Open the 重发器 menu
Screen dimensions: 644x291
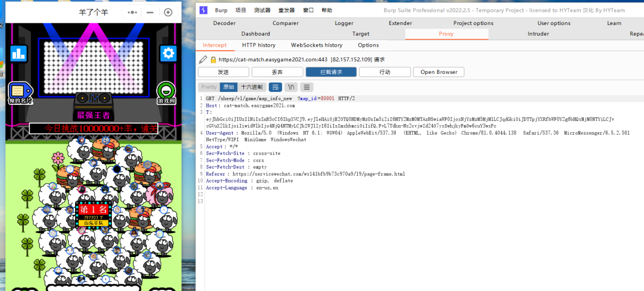pyautogui.click(x=286, y=10)
